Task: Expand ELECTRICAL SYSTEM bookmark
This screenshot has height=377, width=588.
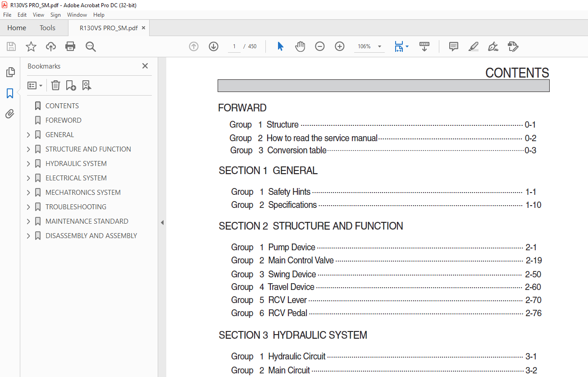Action: click(x=28, y=178)
